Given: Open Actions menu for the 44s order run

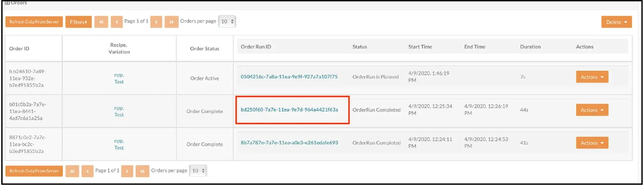Looking at the screenshot, I should coord(592,110).
